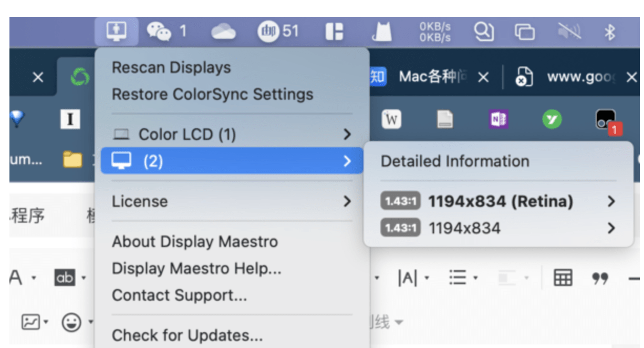
Task: Close the Mac各种问 browser tab
Action: click(x=482, y=76)
